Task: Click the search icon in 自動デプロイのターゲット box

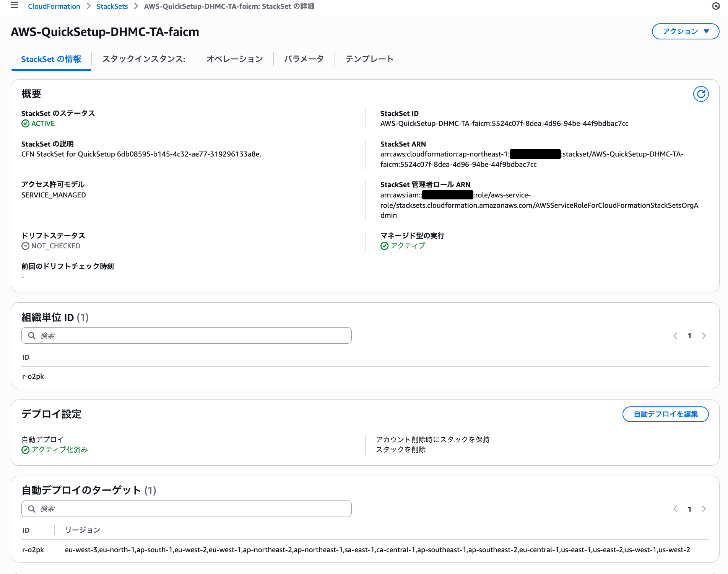Action: coord(32,509)
